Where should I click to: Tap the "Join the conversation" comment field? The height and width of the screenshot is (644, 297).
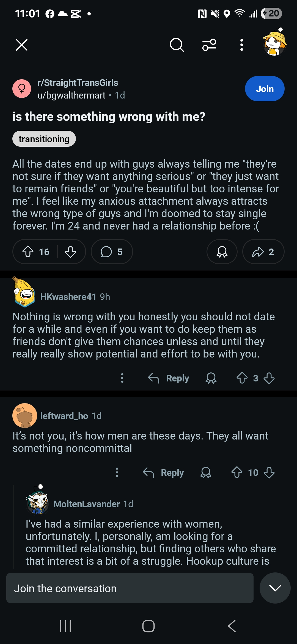(130, 588)
